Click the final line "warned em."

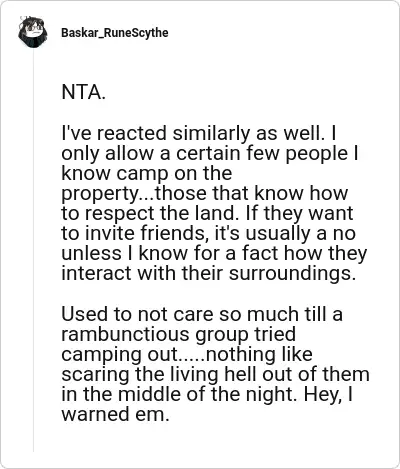(x=115, y=414)
